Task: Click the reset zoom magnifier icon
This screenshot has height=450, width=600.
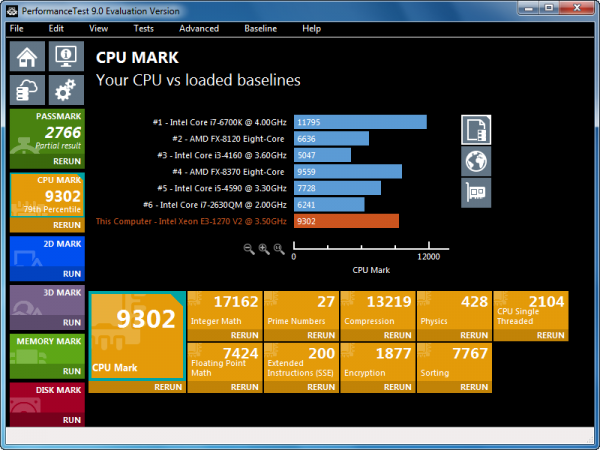Action: tap(281, 248)
